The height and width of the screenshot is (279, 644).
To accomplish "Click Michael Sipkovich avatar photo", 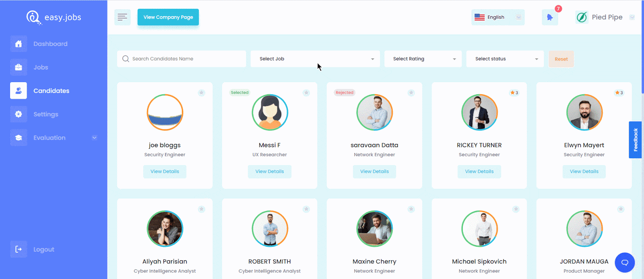I will (479, 229).
